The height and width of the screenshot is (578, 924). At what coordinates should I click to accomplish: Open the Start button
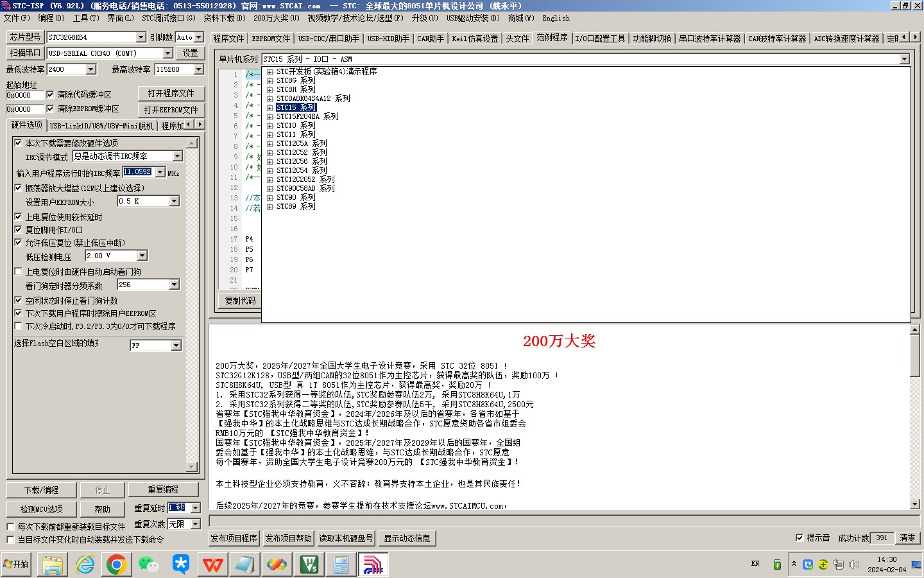[16, 564]
